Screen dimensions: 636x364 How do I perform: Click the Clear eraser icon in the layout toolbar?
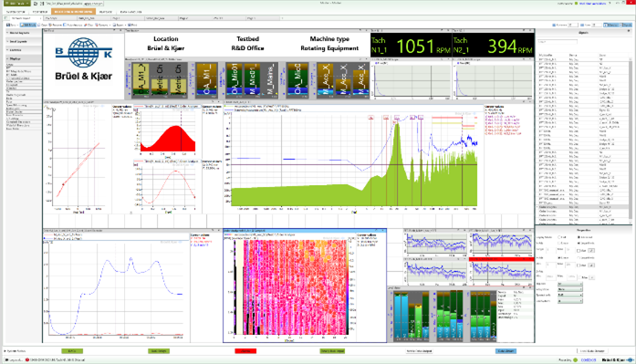click(x=85, y=25)
